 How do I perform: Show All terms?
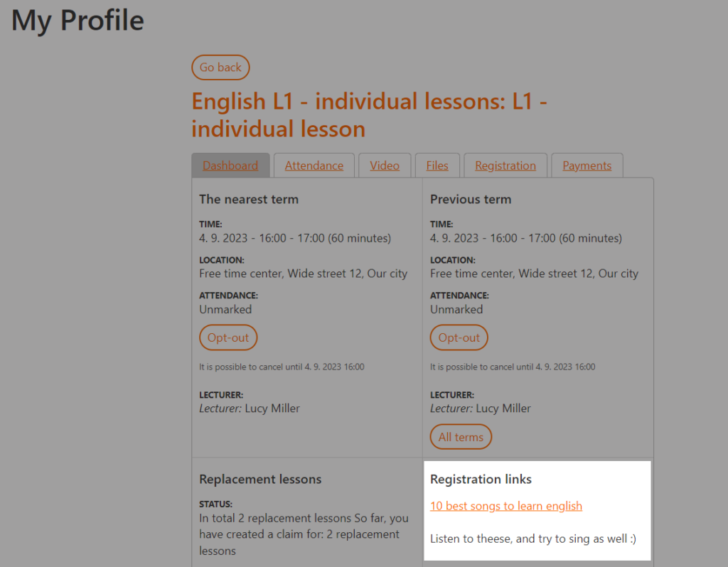tap(461, 436)
